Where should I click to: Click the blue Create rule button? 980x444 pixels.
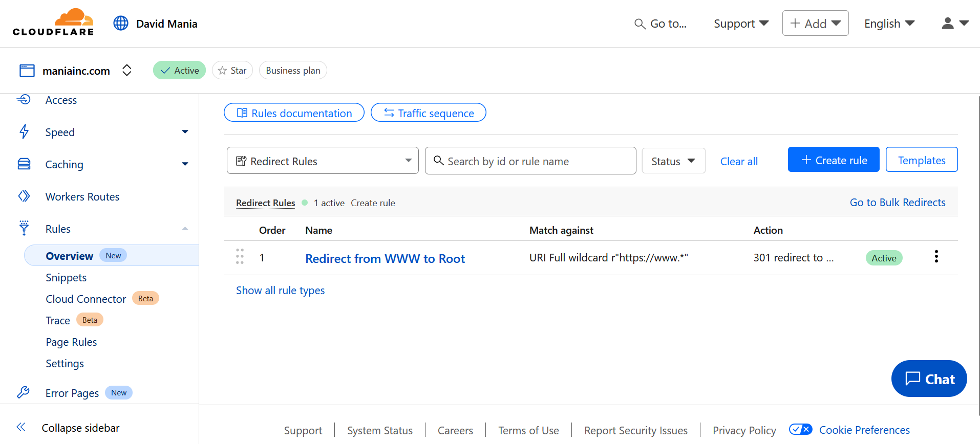pyautogui.click(x=834, y=160)
